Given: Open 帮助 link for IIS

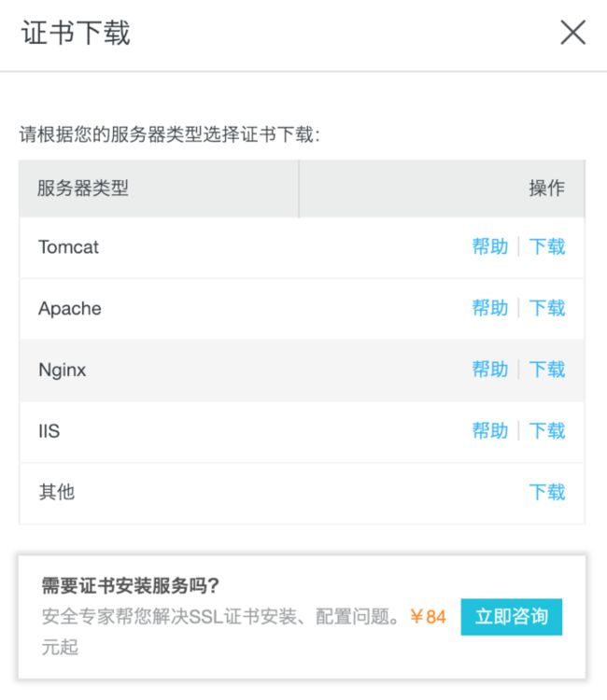Looking at the screenshot, I should [490, 431].
